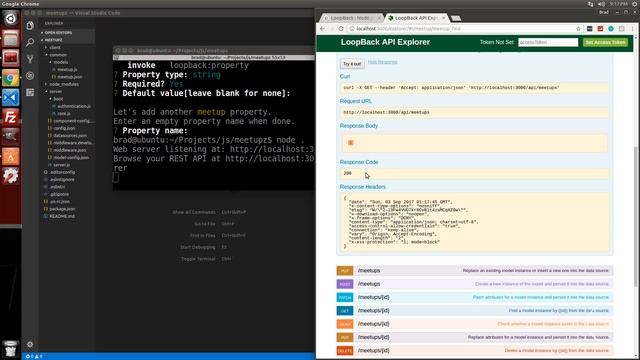
Task: Open the volume indicator in the top panel
Action: point(601,4)
